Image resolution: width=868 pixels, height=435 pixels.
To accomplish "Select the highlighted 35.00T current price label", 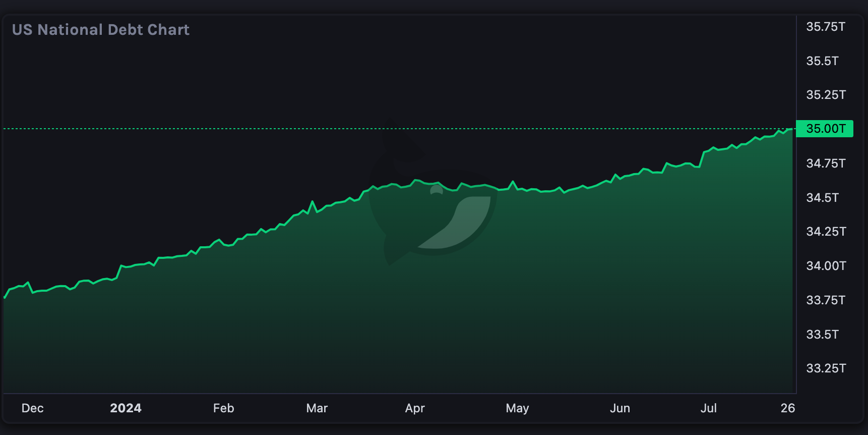I will click(x=825, y=129).
